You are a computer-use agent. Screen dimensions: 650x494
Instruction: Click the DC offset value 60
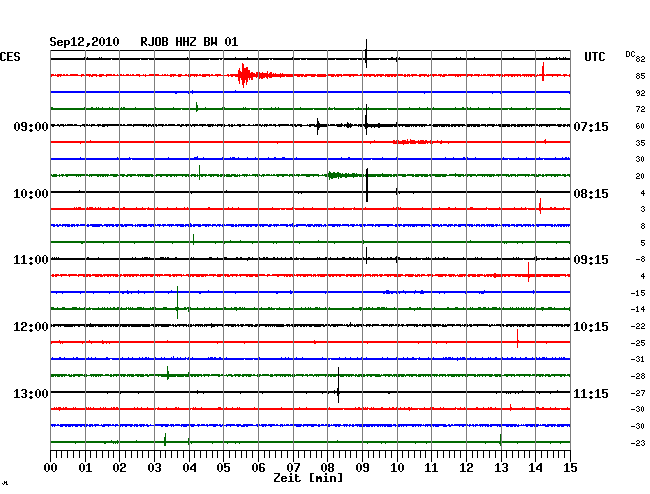pos(640,126)
